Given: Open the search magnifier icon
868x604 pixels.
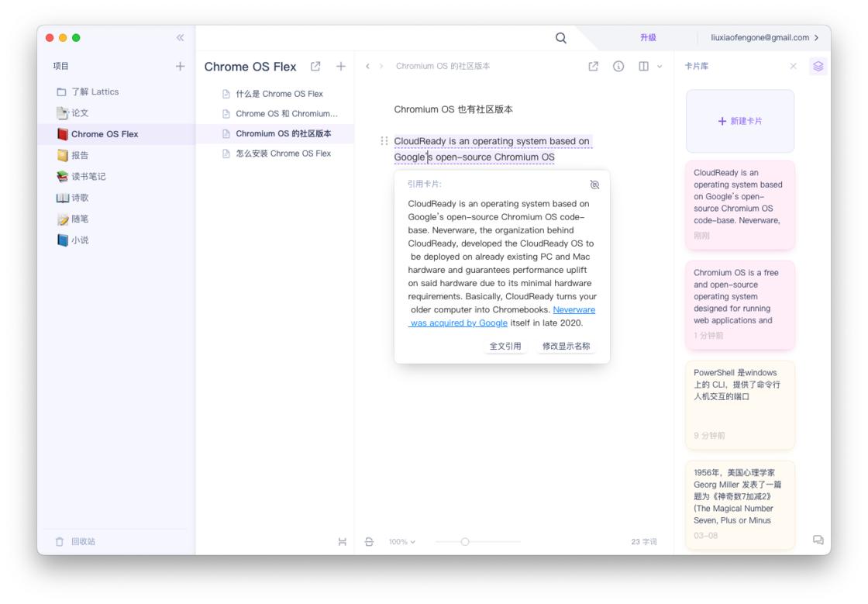Looking at the screenshot, I should pyautogui.click(x=561, y=38).
